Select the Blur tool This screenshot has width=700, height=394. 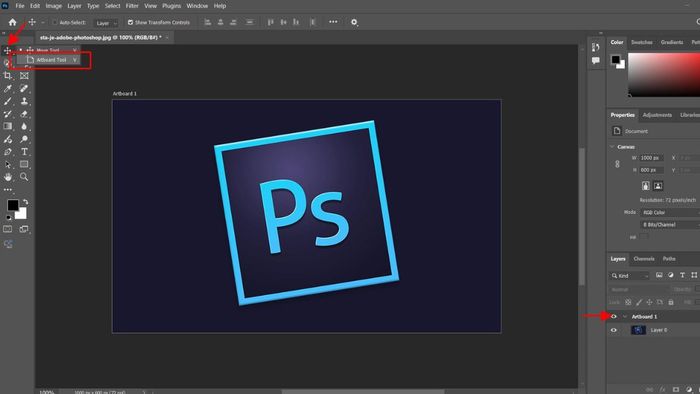(24, 126)
